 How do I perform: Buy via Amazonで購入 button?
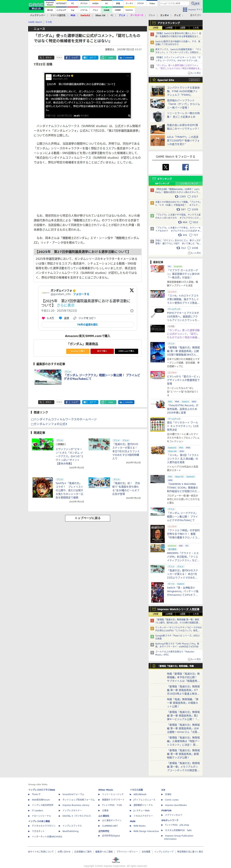click(x=77, y=351)
